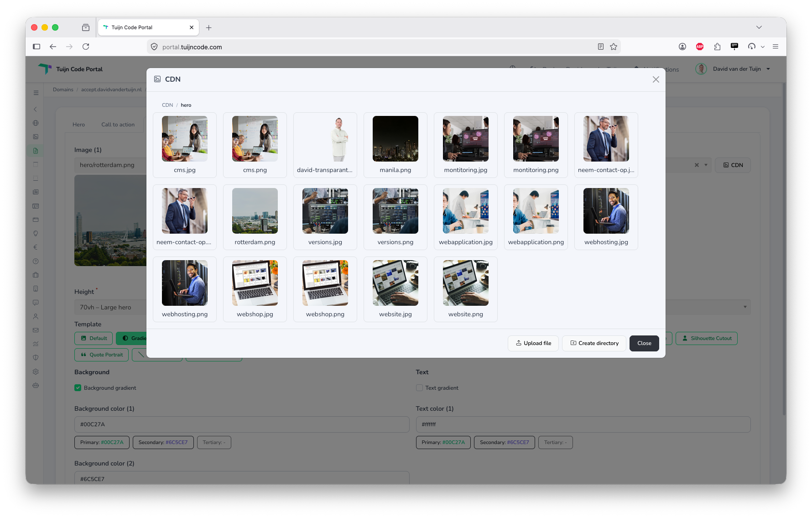Go to the CDN root breadcrumb
This screenshot has height=518, width=812.
coord(167,105)
